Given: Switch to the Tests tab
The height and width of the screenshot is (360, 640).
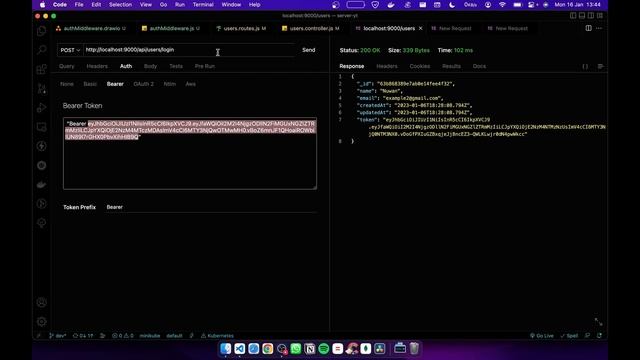Looking at the screenshot, I should [176, 66].
